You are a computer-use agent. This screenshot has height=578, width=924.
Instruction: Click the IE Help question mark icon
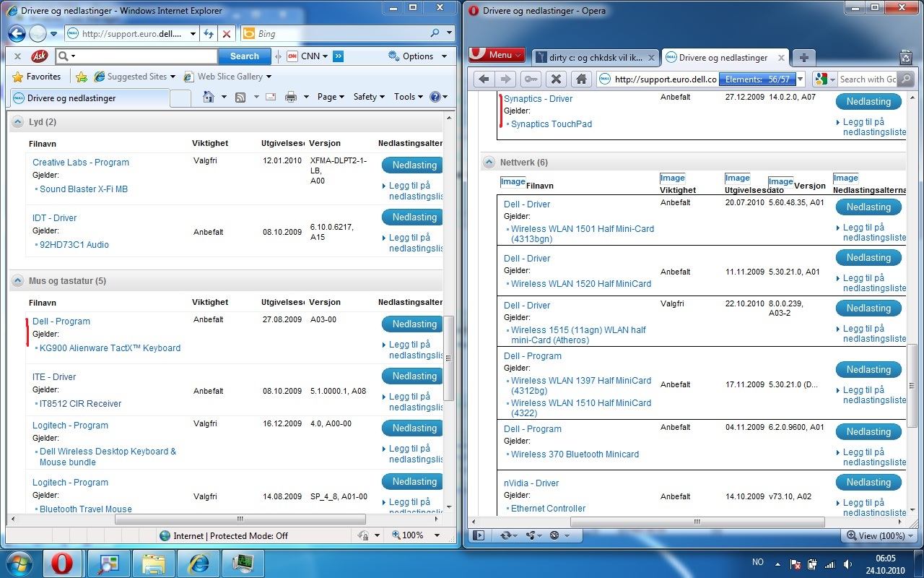click(x=435, y=97)
